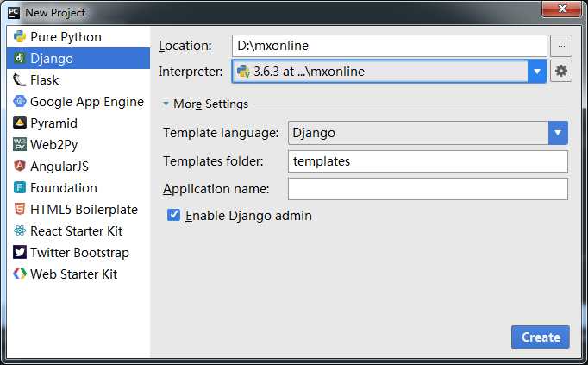Click the Create button
The image size is (588, 365).
tap(541, 337)
